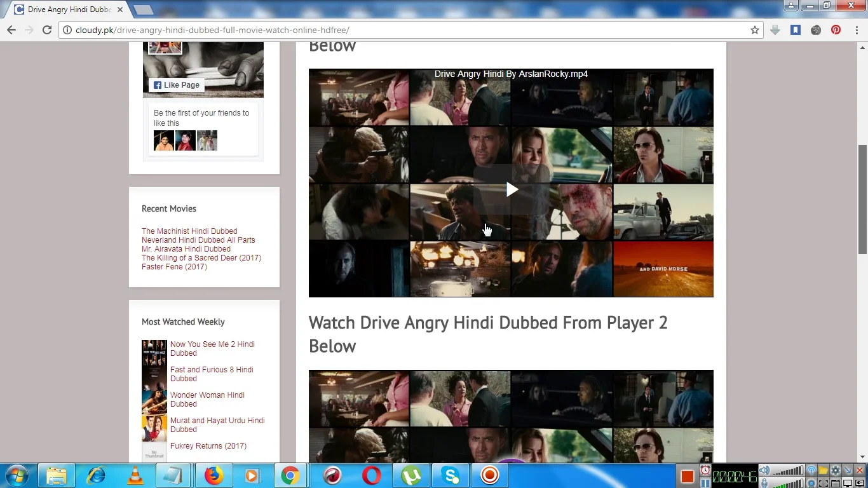Open Wonder Woman Hindi Dubbed link
This screenshot has width=868, height=488.
(x=207, y=400)
